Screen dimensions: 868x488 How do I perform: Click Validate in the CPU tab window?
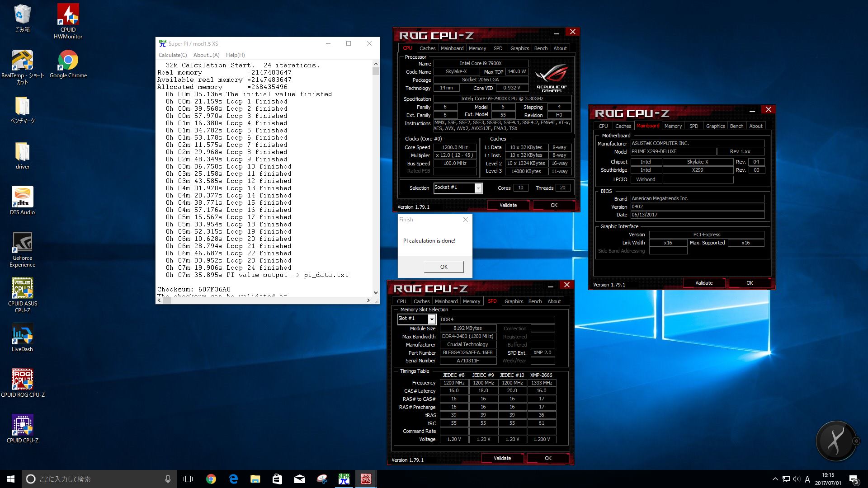click(x=508, y=205)
